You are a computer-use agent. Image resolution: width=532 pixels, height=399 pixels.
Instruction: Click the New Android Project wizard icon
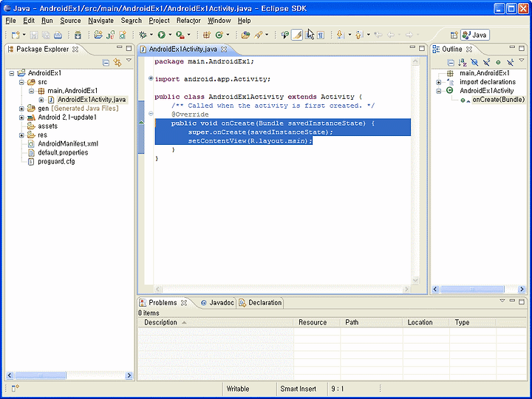(98, 35)
